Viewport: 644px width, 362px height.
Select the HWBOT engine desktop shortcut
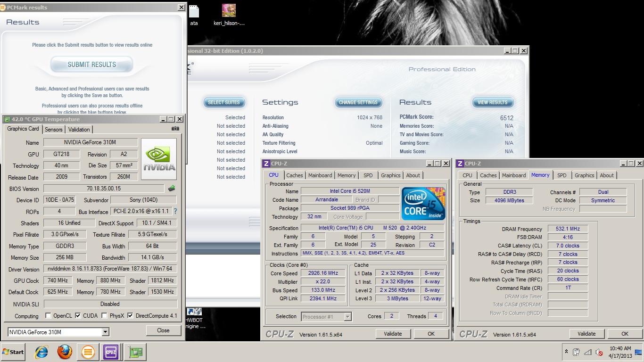coord(194,319)
